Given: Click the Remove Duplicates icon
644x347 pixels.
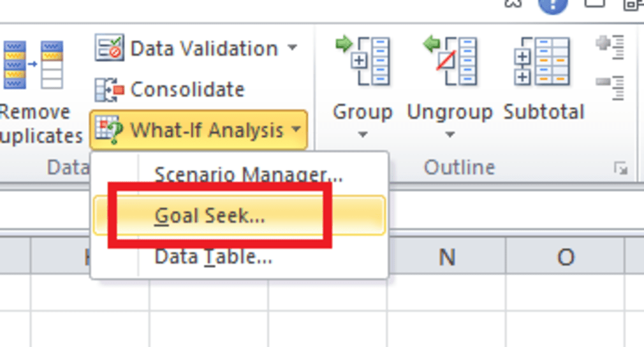Looking at the screenshot, I should point(33,64).
